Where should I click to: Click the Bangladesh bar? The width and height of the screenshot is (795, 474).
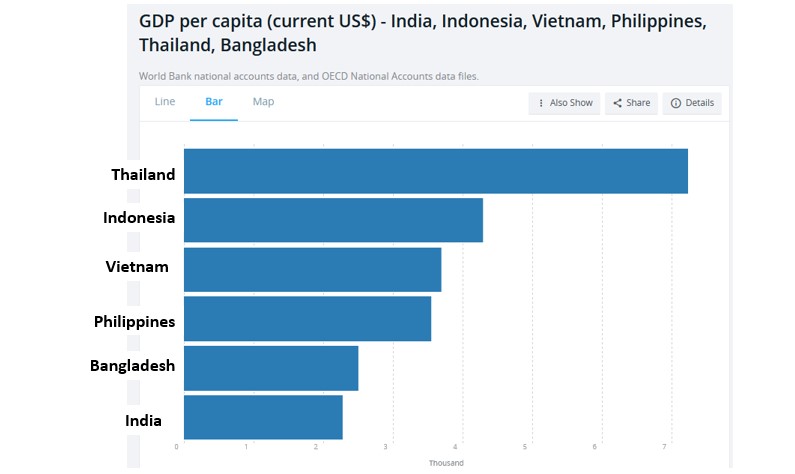pos(271,368)
